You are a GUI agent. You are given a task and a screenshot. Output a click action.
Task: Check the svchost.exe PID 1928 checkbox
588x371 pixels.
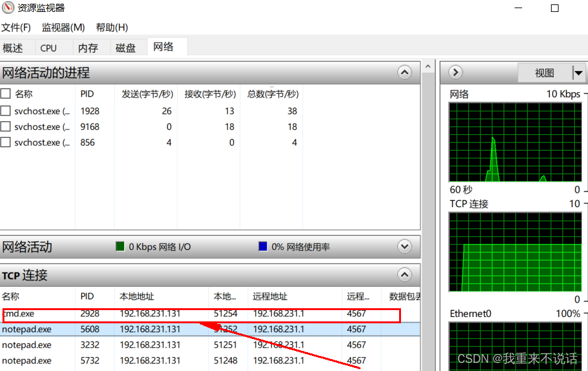(5, 110)
